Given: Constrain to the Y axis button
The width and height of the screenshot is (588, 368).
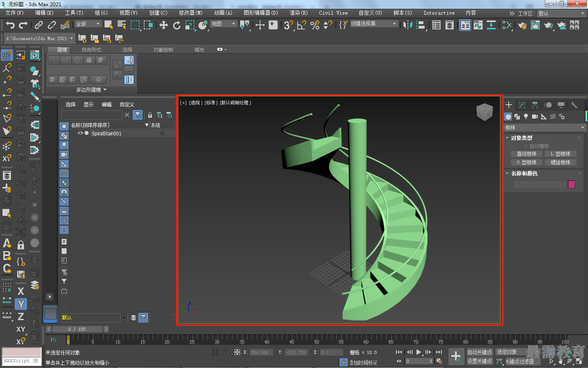Looking at the screenshot, I should click(21, 304).
